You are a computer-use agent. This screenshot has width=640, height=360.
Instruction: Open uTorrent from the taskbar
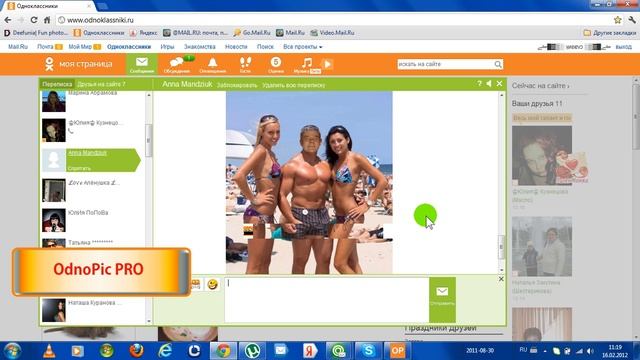(x=252, y=351)
